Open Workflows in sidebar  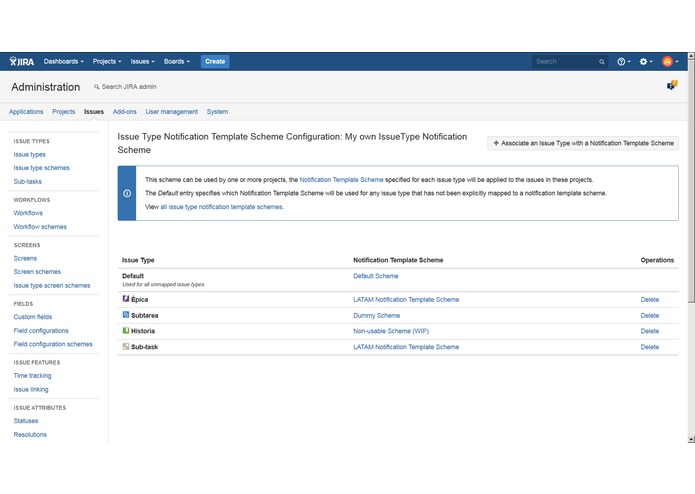(x=28, y=213)
